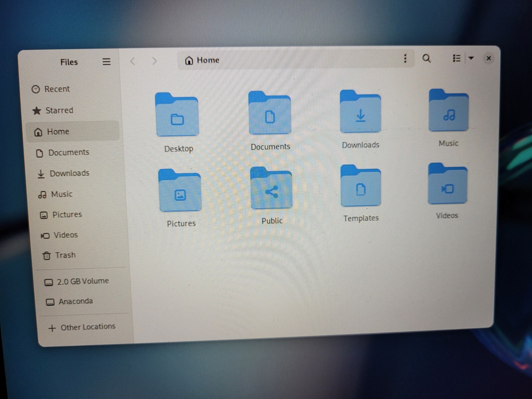Click the clock icon beside Recent
Screen dimensions: 532x399
pos(36,89)
